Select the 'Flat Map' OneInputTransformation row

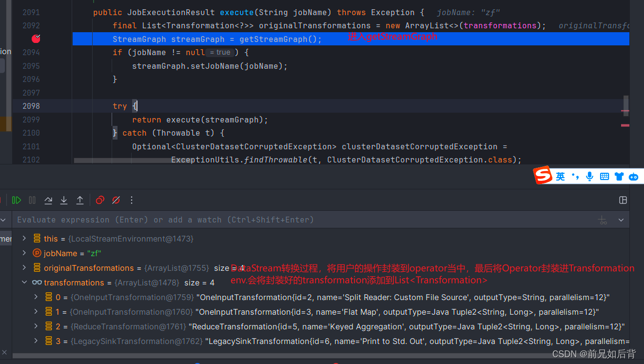pos(321,312)
